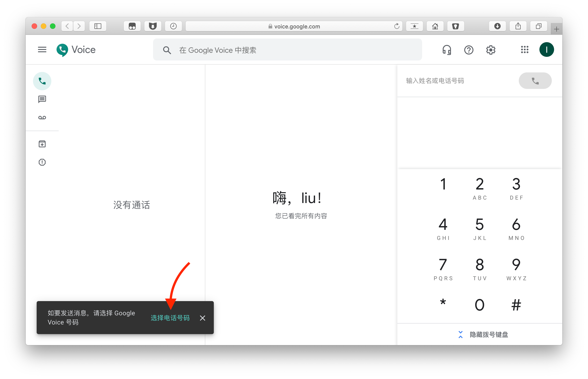The height and width of the screenshot is (379, 588).
Task: Expand the main hamburger menu
Action: click(42, 50)
